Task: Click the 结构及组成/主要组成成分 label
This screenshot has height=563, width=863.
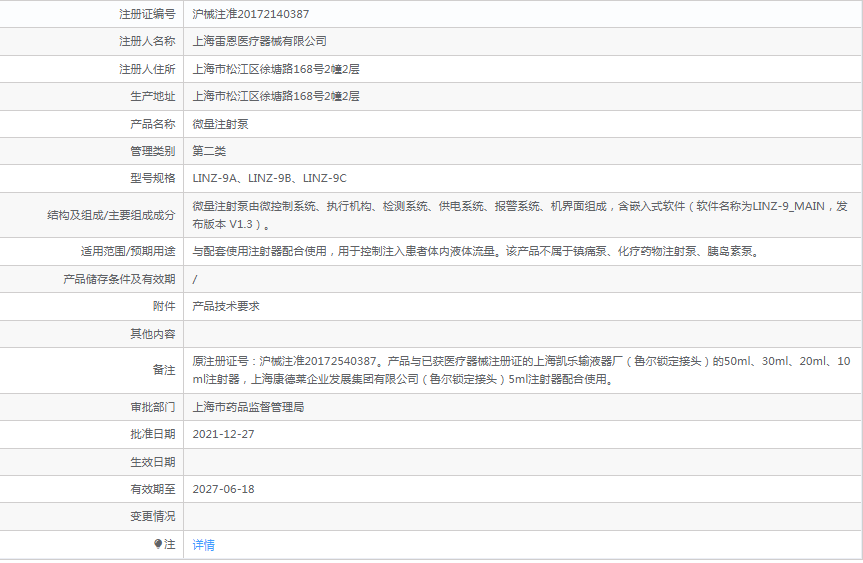Action: click(111, 215)
